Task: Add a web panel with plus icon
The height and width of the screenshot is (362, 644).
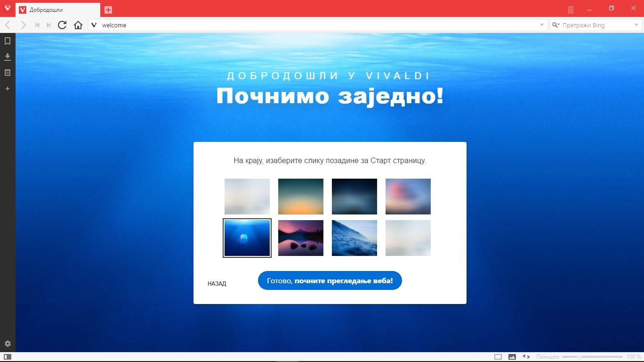Action: click(8, 89)
